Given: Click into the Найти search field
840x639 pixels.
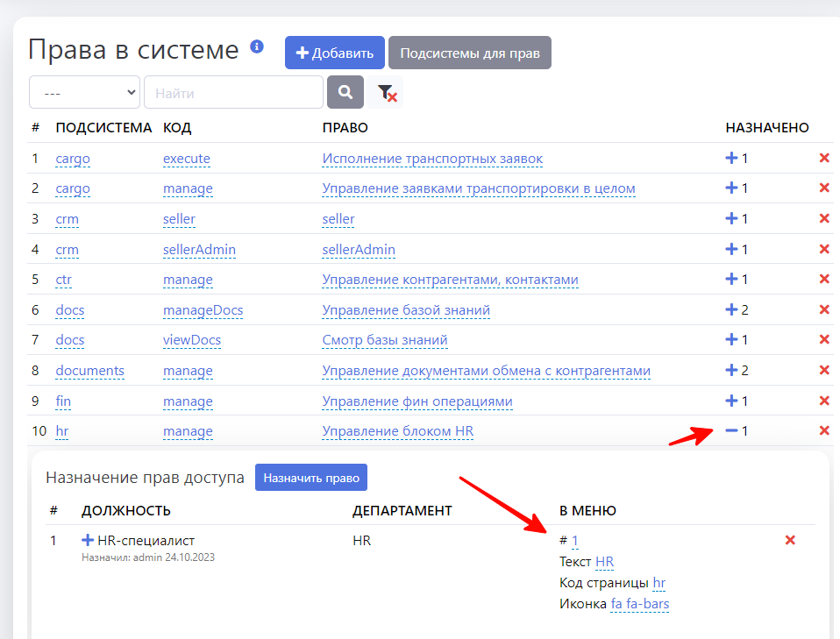Looking at the screenshot, I should click(233, 92).
